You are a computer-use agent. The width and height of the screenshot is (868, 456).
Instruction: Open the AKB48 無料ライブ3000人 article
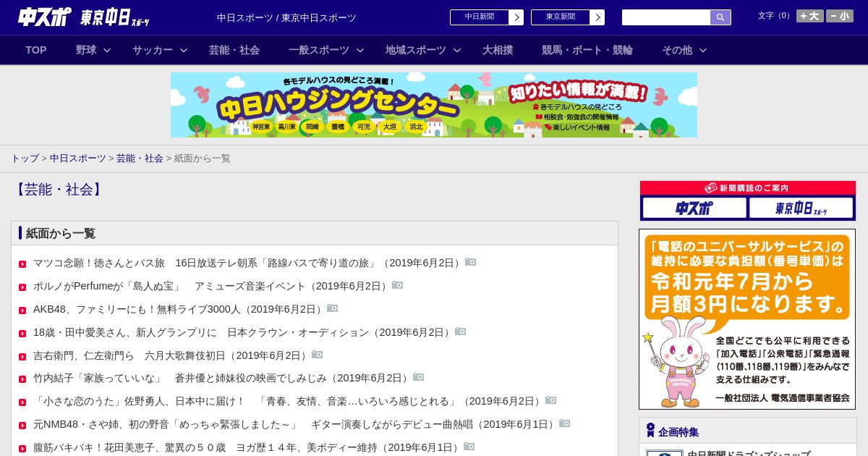coord(179,309)
